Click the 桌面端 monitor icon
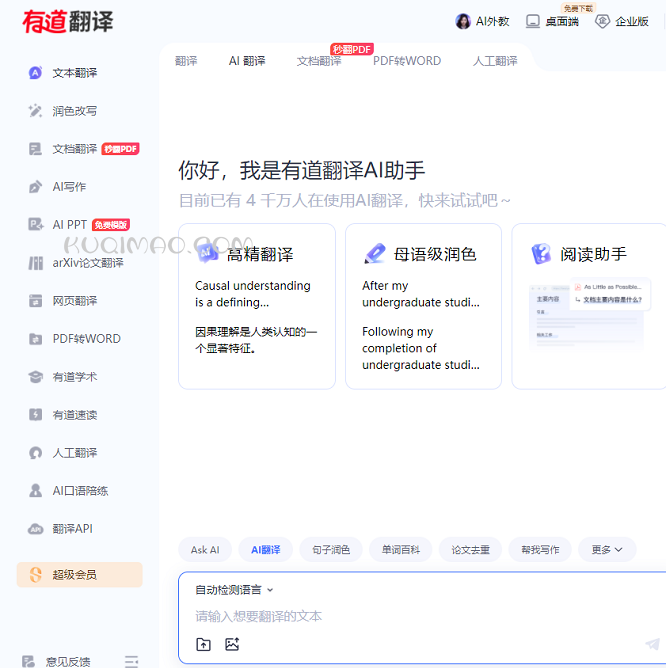Viewport: 666px width, 668px height. point(533,21)
